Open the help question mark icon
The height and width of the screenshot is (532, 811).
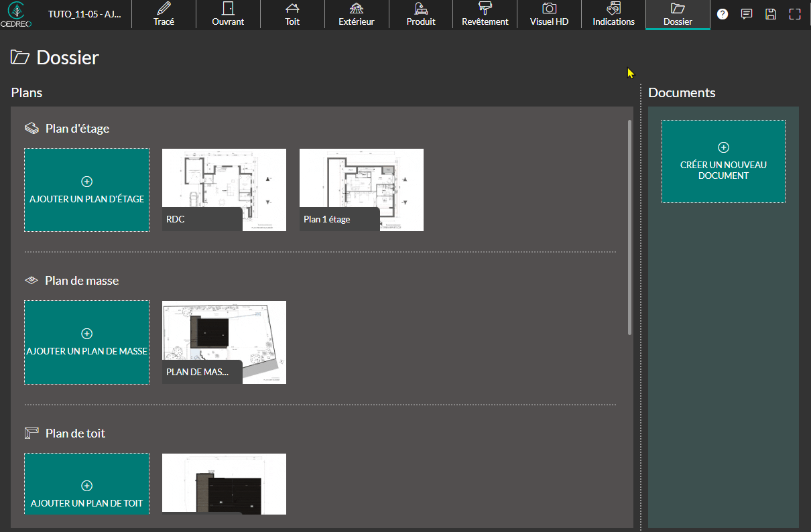(723, 14)
